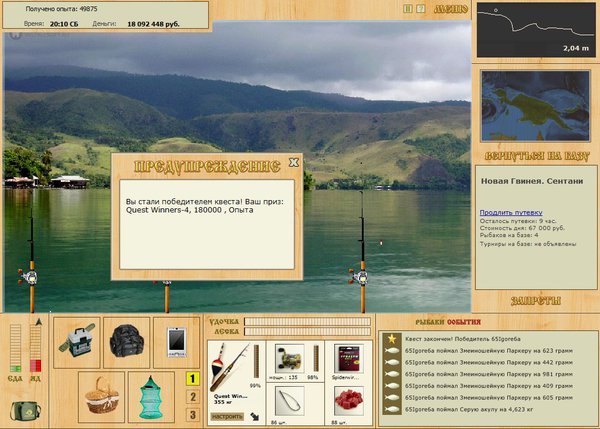600x429 pixels.
Task: Click Вернуться на базу
Action: pyautogui.click(x=537, y=156)
